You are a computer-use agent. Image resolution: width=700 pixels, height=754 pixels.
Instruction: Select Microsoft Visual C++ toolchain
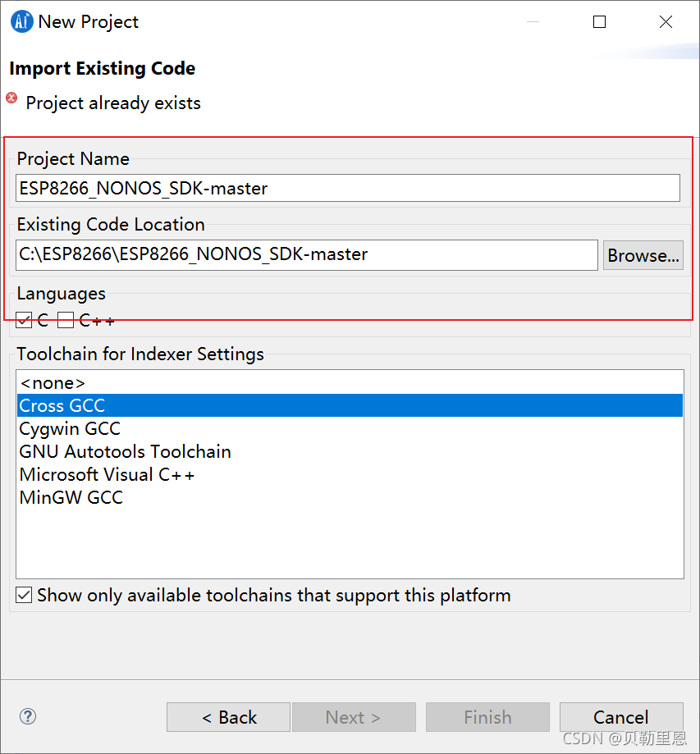(350, 474)
